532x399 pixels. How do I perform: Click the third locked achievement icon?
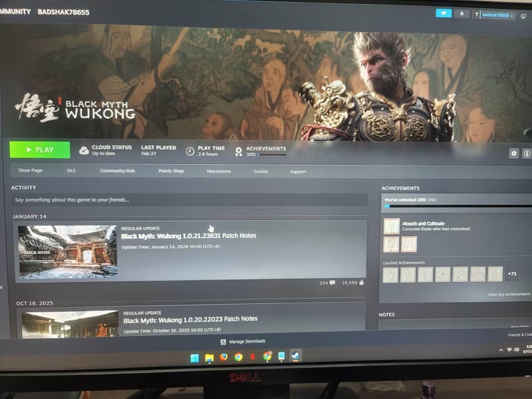click(426, 275)
